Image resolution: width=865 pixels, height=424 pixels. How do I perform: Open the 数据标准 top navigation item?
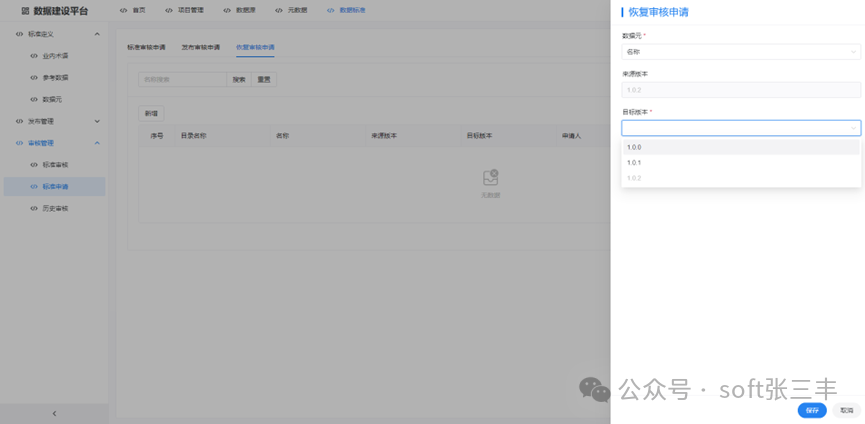(x=346, y=10)
